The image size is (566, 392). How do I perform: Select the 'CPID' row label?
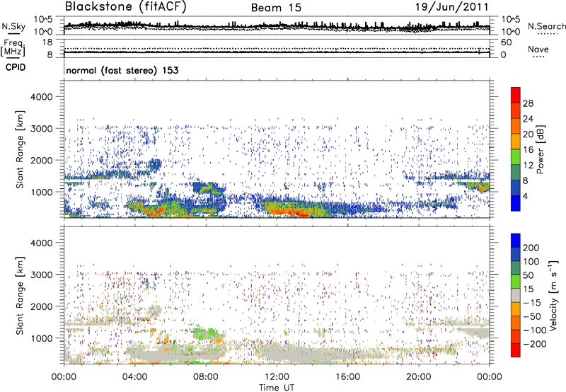(16, 67)
